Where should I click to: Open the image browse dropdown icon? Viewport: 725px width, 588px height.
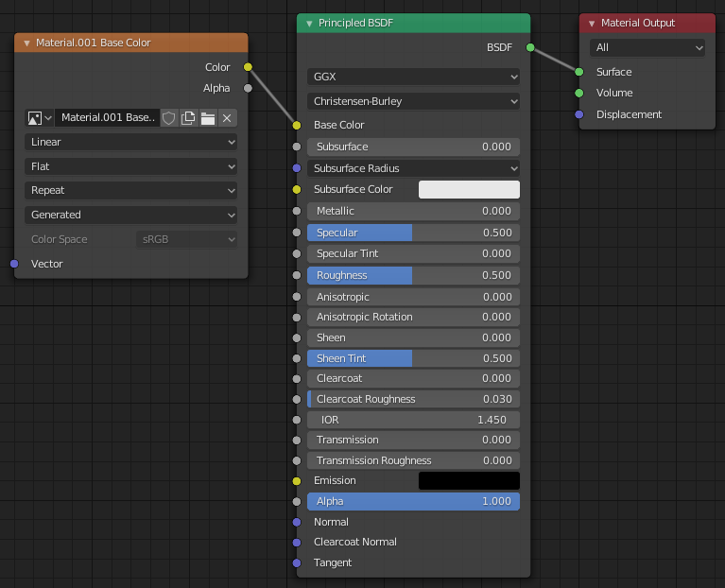coord(40,118)
